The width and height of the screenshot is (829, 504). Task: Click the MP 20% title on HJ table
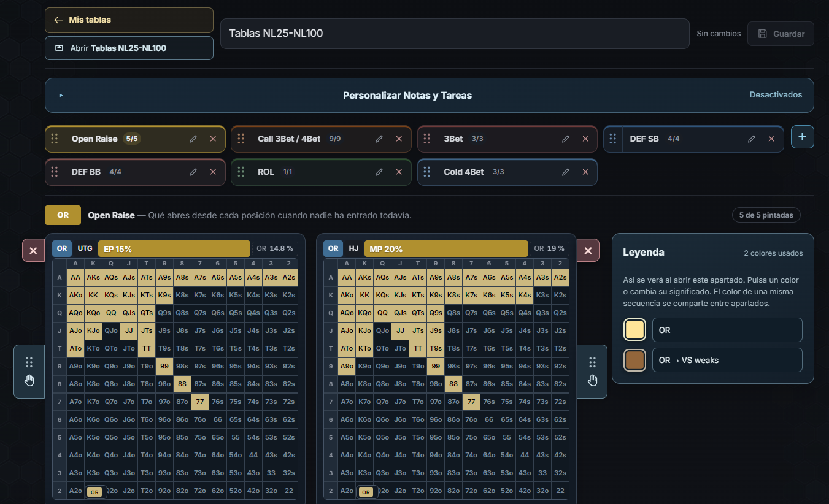coord(446,249)
